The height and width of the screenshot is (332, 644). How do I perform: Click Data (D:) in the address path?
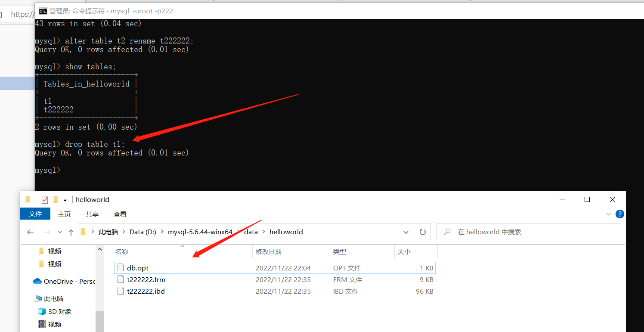tap(143, 232)
